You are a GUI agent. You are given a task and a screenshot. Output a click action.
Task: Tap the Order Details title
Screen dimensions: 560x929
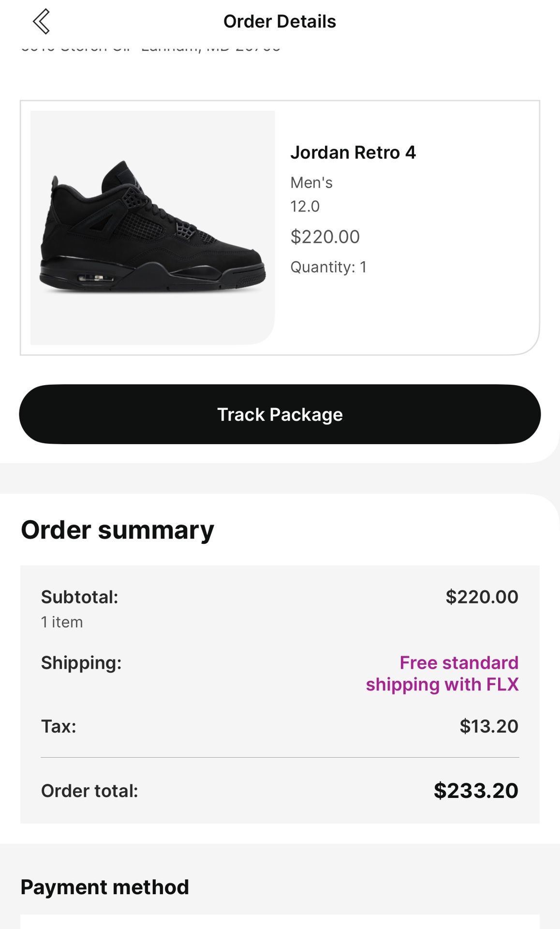point(280,21)
